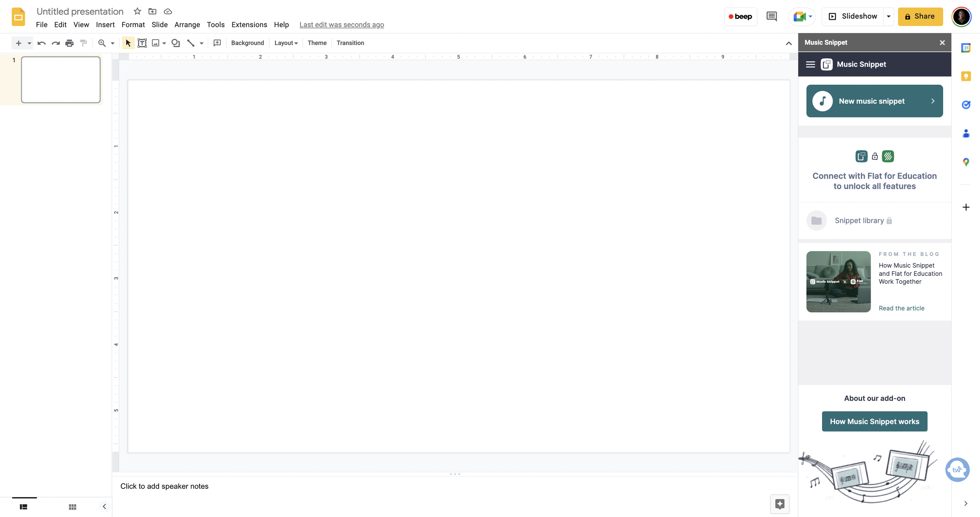
Task: Insert an image
Action: tap(156, 43)
